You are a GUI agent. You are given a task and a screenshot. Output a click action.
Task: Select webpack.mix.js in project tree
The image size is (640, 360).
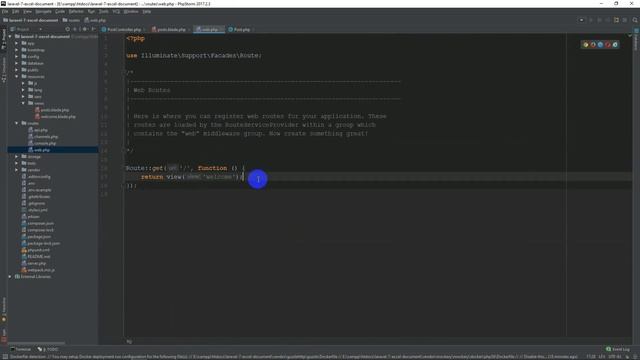point(38,270)
